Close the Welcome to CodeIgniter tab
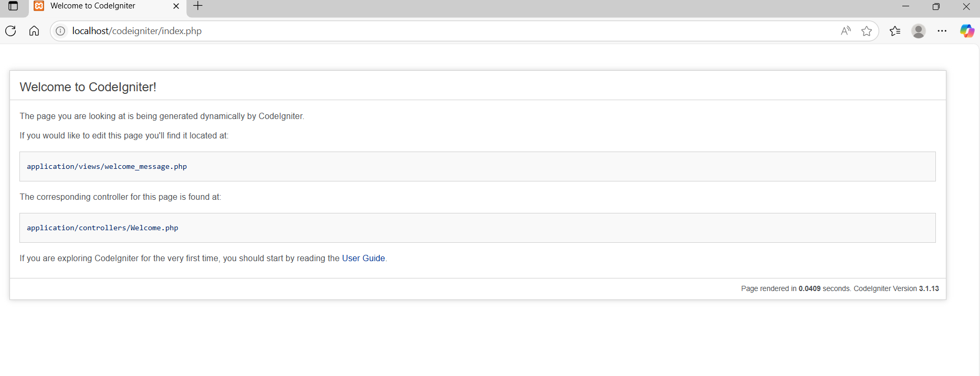This screenshot has width=980, height=376. [x=176, y=6]
